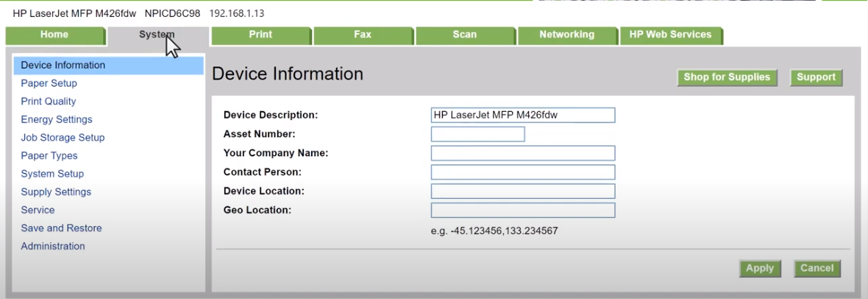
Task: Go to Supply Settings
Action: (x=56, y=192)
